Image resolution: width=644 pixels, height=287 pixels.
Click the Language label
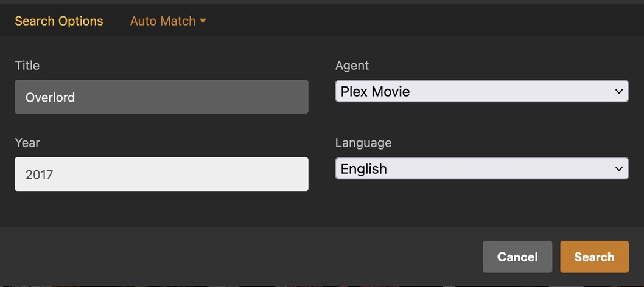(363, 143)
